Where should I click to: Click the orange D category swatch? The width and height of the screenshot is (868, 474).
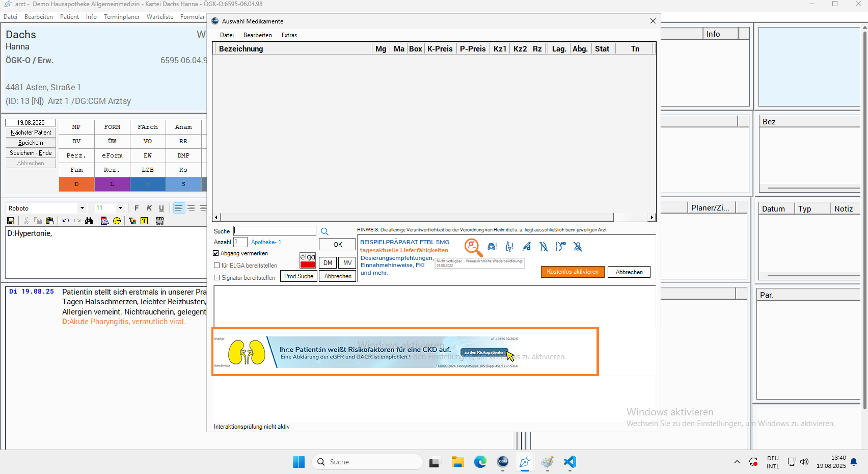(x=76, y=184)
